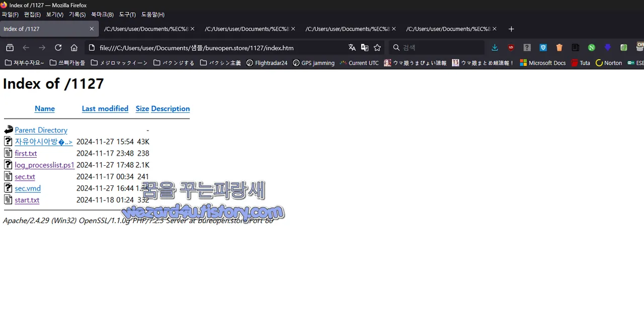Open the Norton bookmark
644x327 pixels.
[609, 63]
